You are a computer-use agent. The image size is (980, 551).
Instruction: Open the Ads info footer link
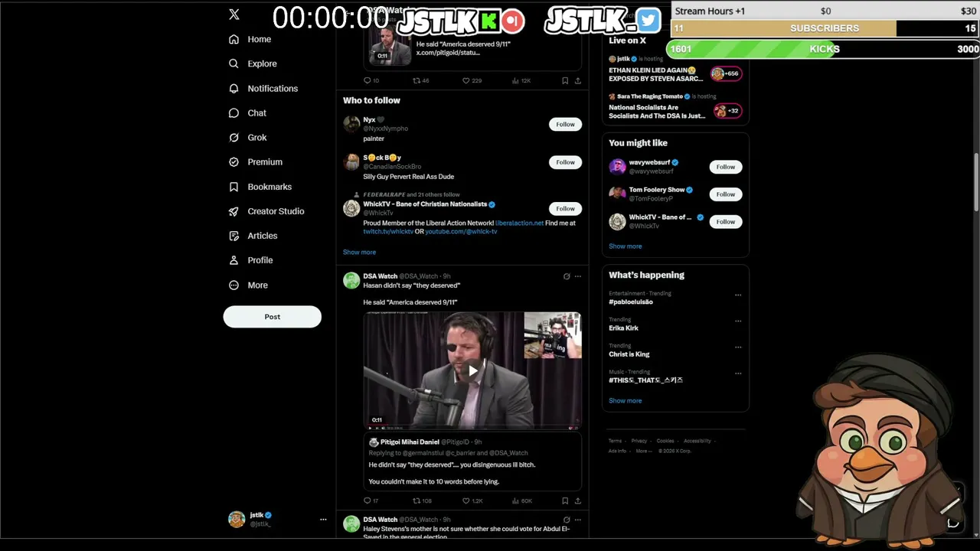point(617,451)
